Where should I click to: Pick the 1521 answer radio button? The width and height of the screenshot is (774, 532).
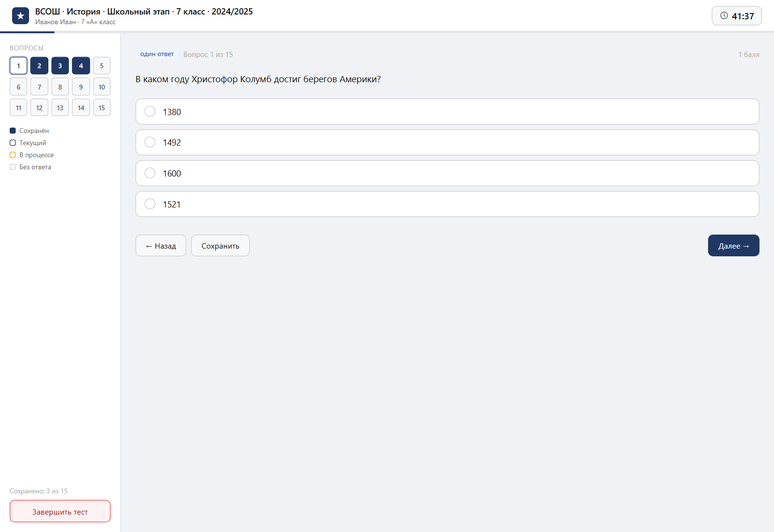(x=150, y=204)
